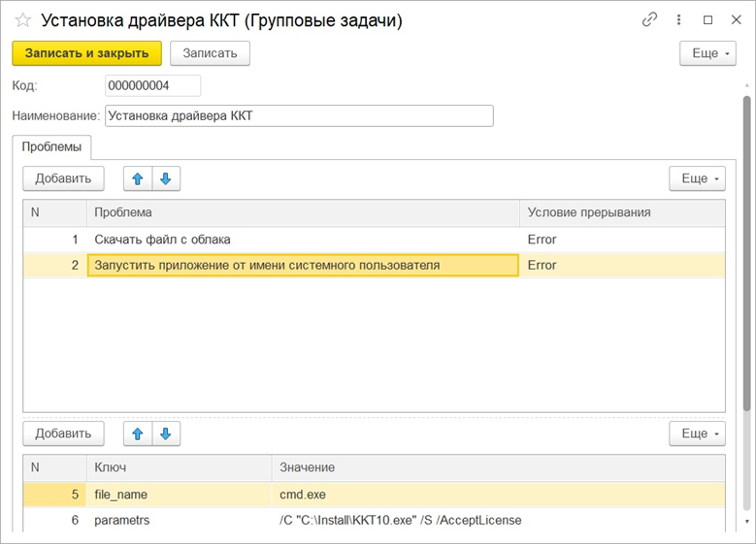The width and height of the screenshot is (756, 544).
Task: Switch to the Проблемы tab
Action: 51,147
